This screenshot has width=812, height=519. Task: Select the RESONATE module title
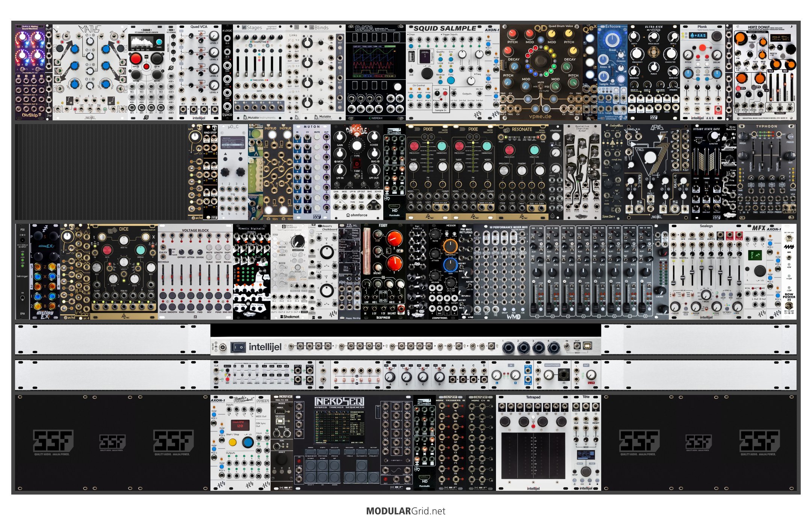[x=522, y=129]
